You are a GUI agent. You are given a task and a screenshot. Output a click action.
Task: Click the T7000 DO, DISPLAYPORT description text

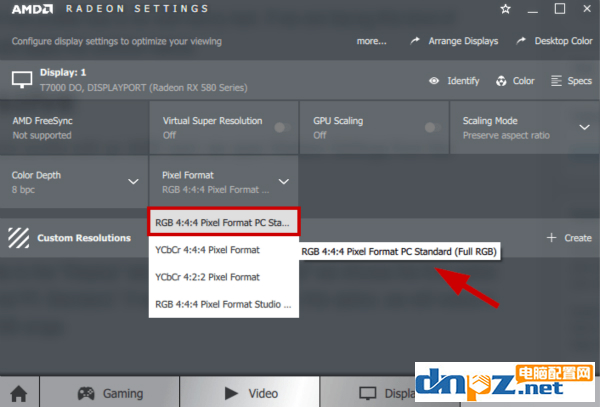pos(143,88)
